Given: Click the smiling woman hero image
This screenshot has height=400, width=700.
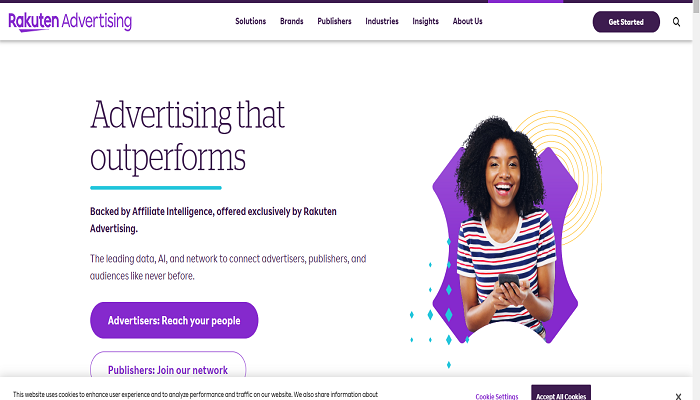Looking at the screenshot, I should 506,229.
